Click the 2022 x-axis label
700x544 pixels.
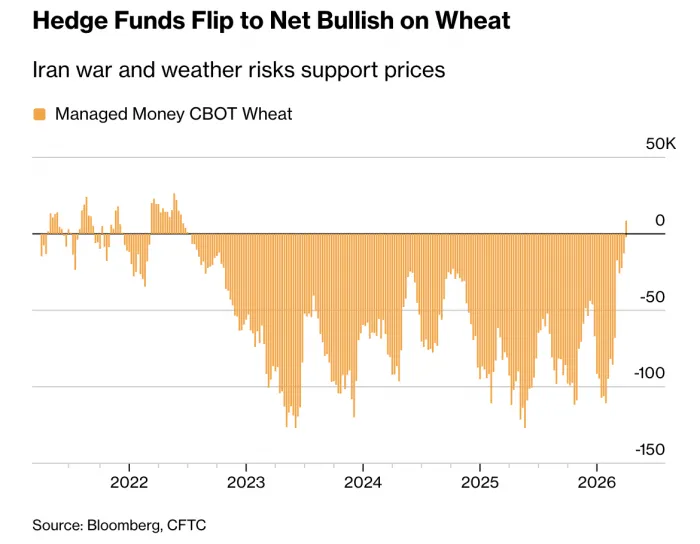[129, 482]
